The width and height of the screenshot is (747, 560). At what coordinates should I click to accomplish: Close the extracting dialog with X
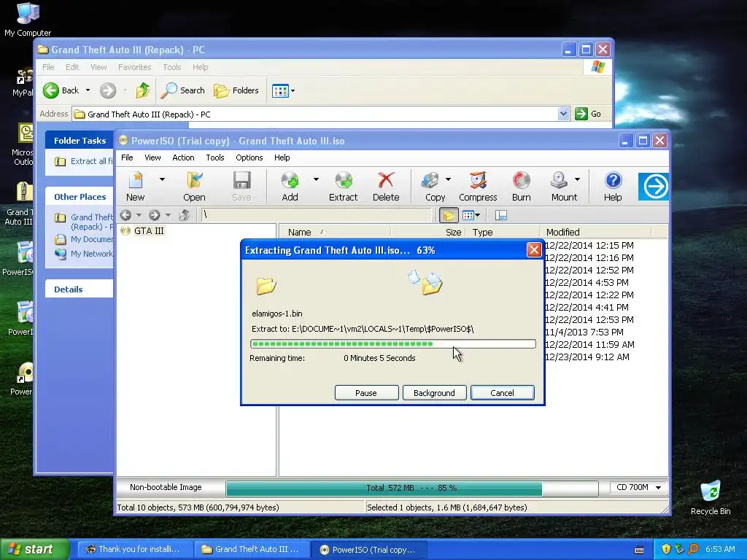(x=534, y=250)
